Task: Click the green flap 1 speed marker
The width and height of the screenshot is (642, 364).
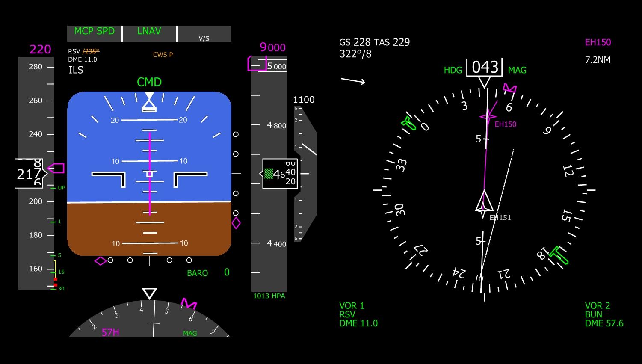Action: coord(56,222)
